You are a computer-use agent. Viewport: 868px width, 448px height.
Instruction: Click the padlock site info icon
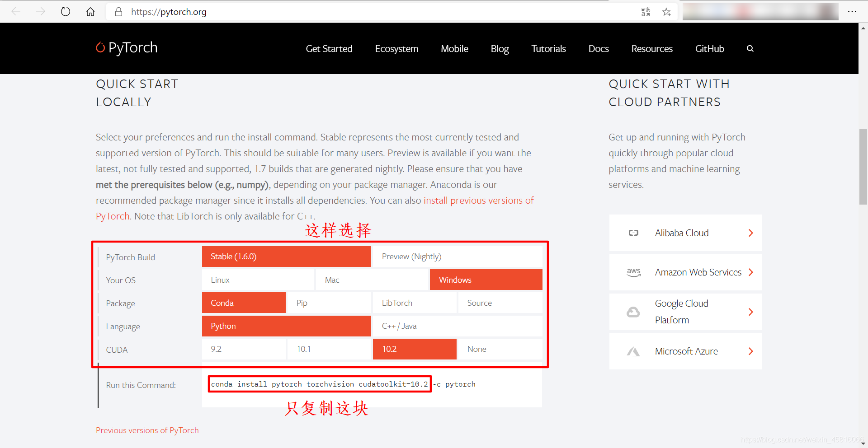(x=118, y=12)
